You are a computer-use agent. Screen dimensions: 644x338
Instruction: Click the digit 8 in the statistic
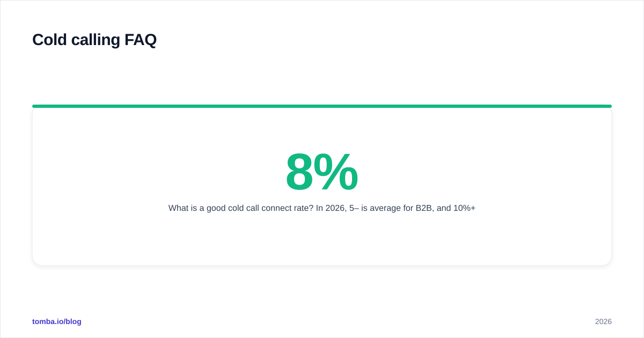tap(299, 172)
